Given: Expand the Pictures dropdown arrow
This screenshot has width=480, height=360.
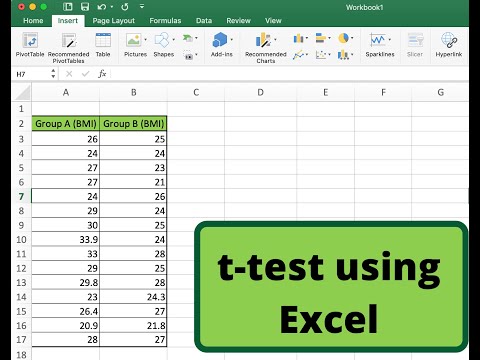Looking at the screenshot, I should 145,40.
